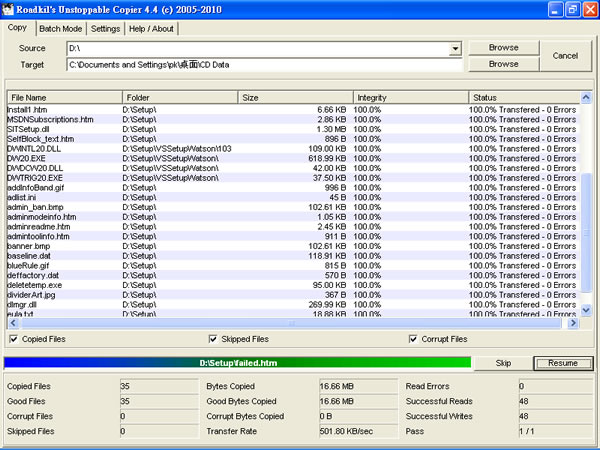Sort list by File Name column
Screen dimensions: 600x450
[x=62, y=97]
